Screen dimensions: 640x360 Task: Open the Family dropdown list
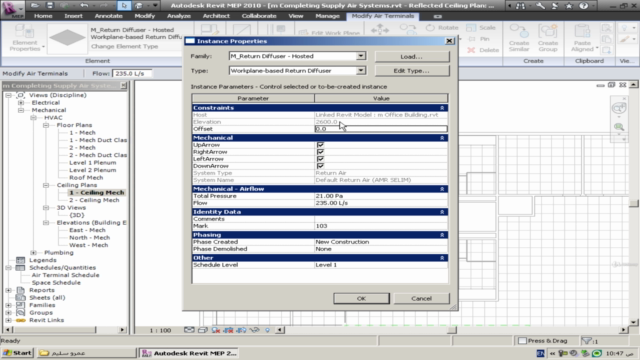(361, 56)
